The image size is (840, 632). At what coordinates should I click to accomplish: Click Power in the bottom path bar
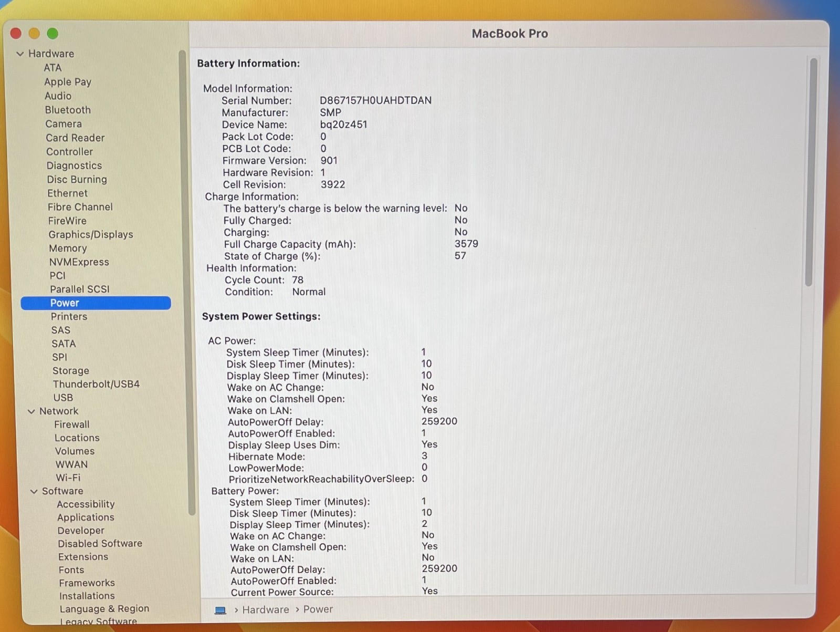(x=318, y=609)
